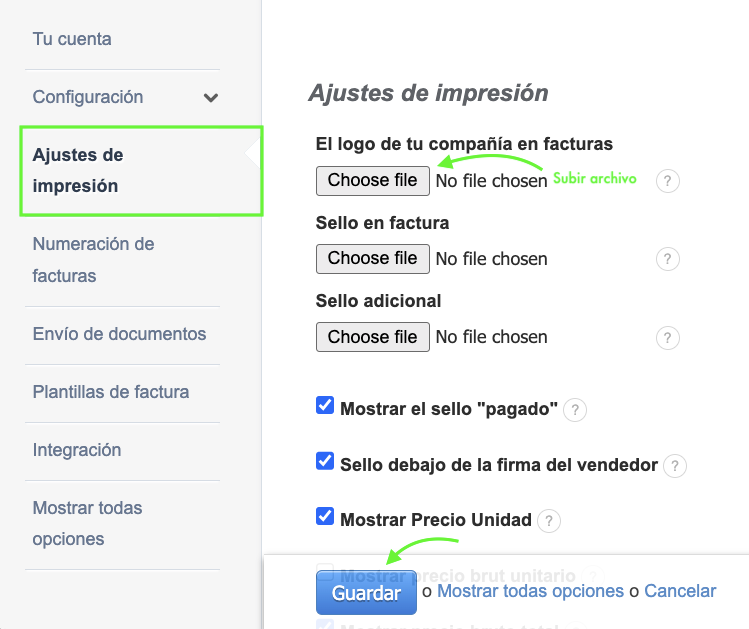Viewport: 749px width, 629px height.
Task: Go to Envío de documentos section
Action: click(x=119, y=334)
